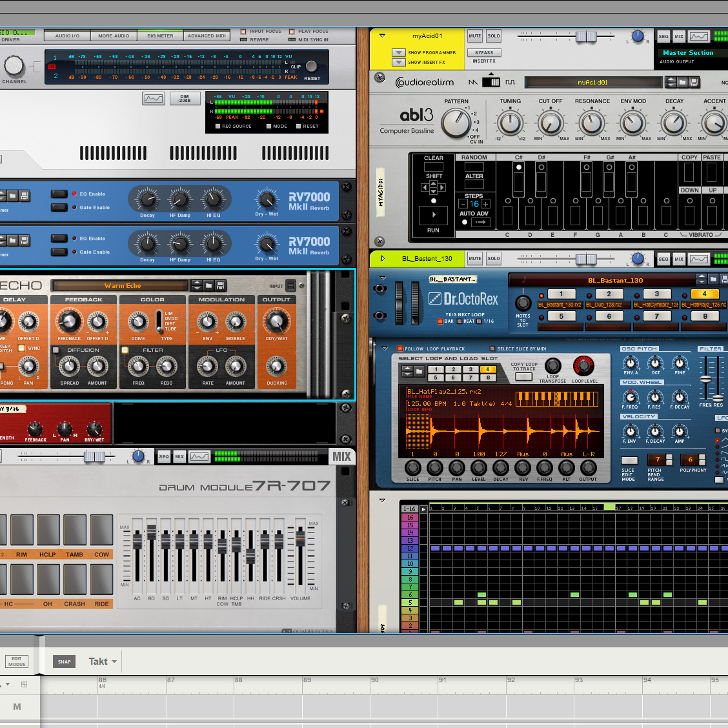Image resolution: width=728 pixels, height=728 pixels.
Task: Enable REC SOURCE checkbox on big meter
Action: pos(217,126)
